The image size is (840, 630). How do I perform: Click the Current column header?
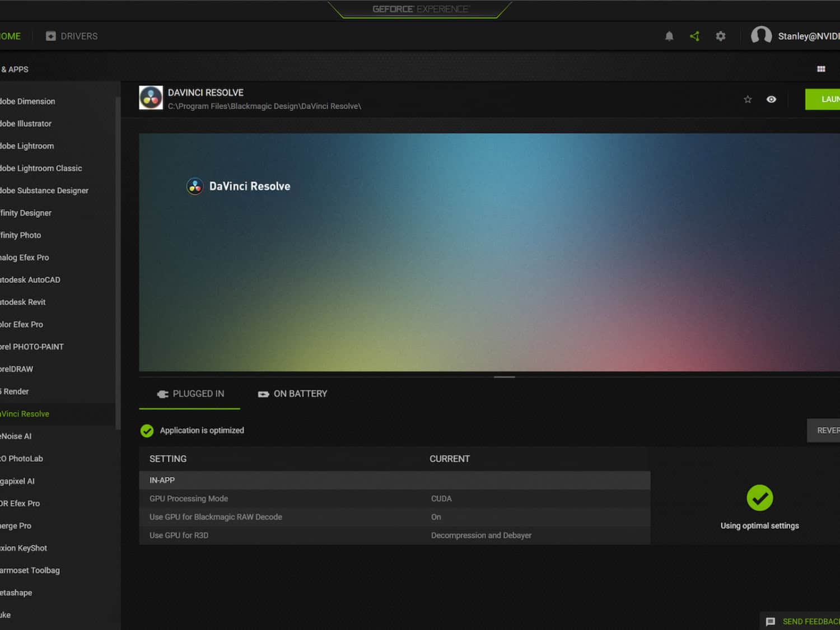point(450,459)
